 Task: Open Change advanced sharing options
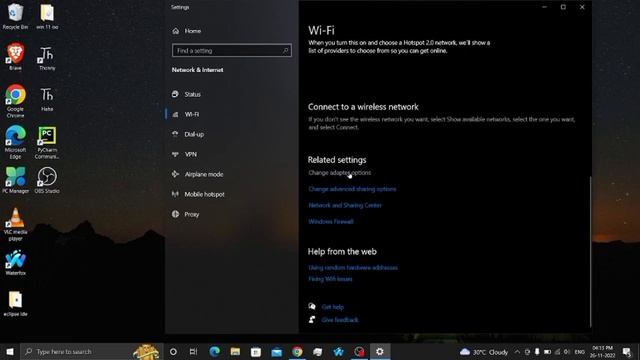pos(352,189)
